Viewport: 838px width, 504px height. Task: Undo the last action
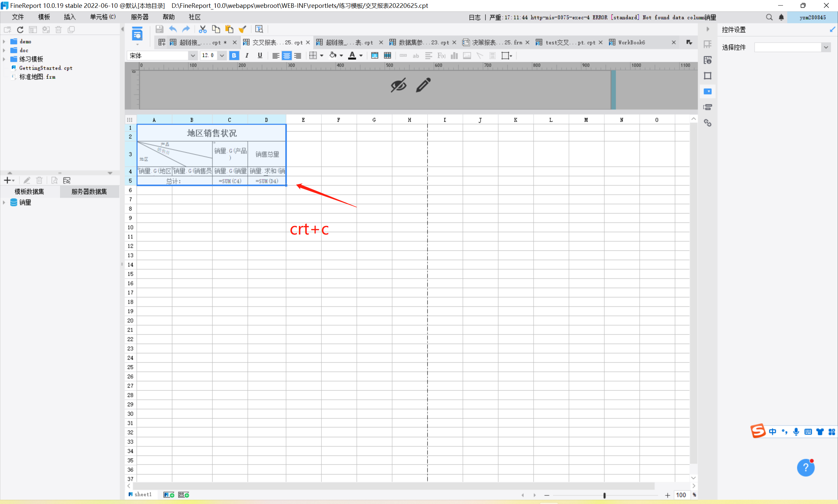point(173,29)
